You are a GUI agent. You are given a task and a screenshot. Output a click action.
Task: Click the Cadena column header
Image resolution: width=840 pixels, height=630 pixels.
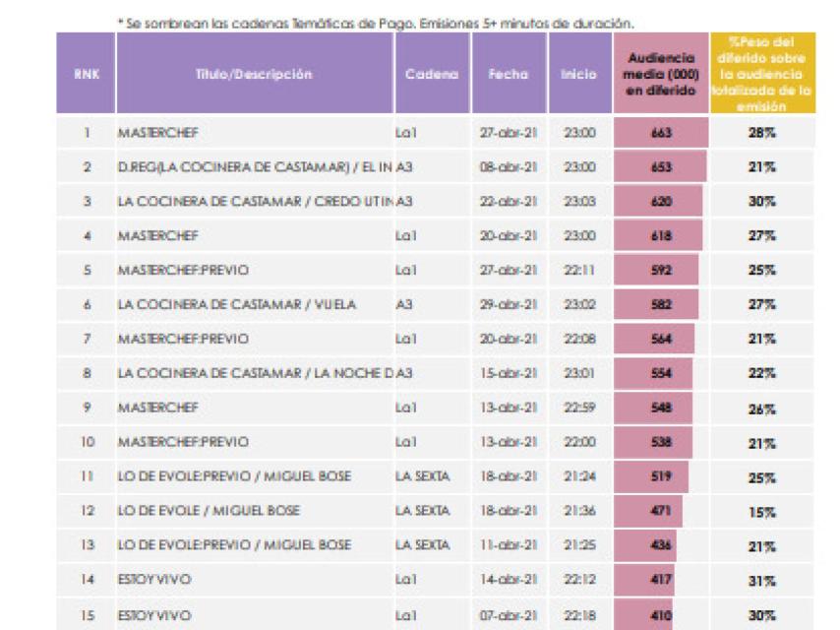[432, 74]
